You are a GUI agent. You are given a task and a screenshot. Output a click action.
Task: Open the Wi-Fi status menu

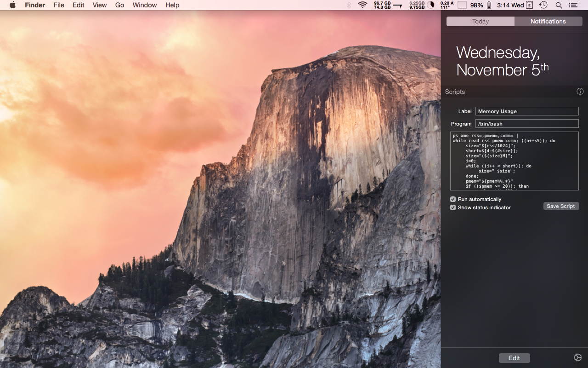coord(363,5)
